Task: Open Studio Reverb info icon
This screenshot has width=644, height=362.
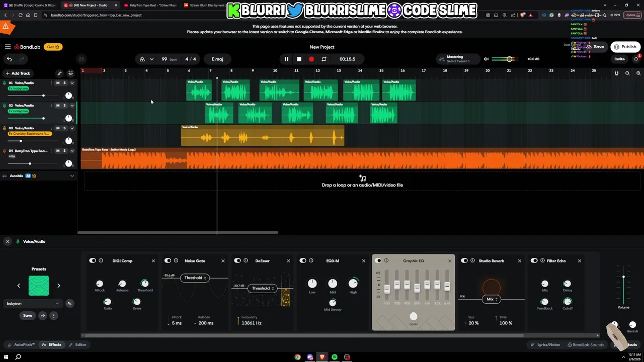Action: click(x=473, y=261)
